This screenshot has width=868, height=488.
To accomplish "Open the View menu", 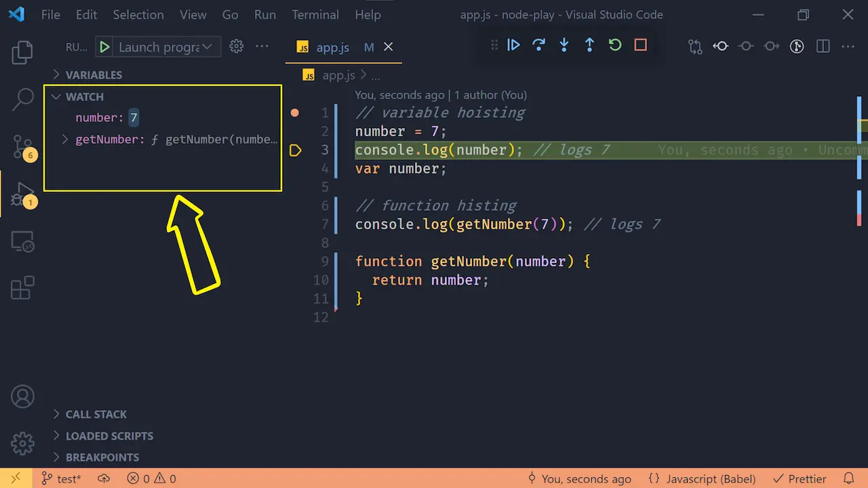I will click(x=193, y=14).
